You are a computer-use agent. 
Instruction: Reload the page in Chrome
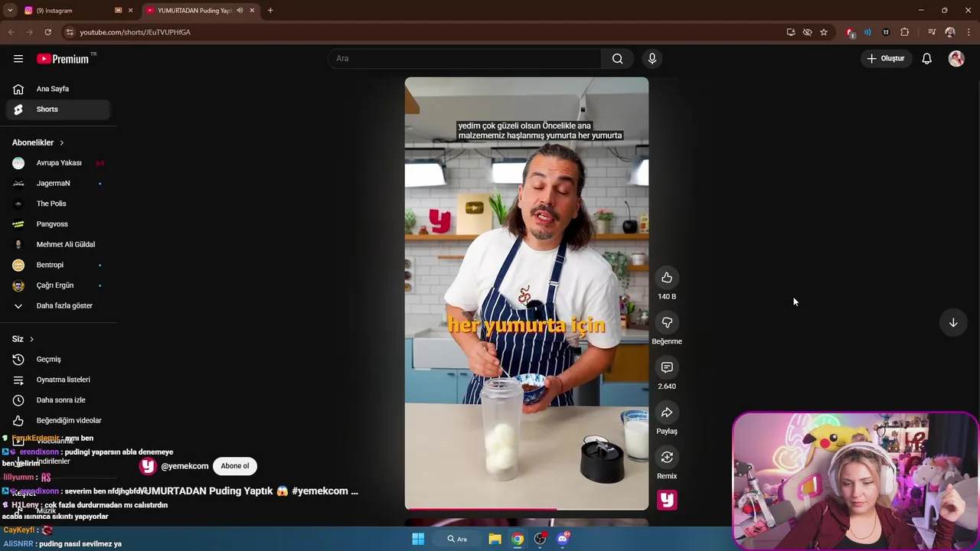pos(47,32)
